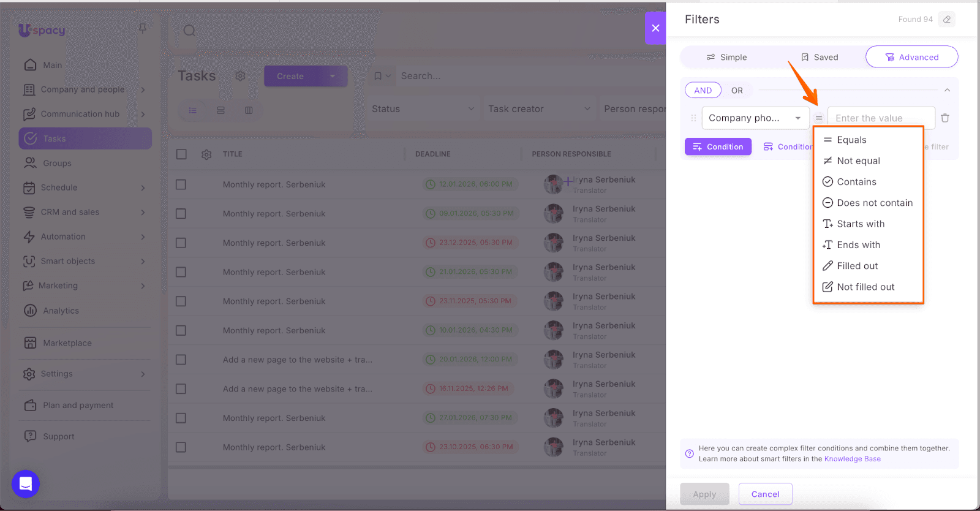
Task: Collapse the filter group chevron
Action: coord(947,90)
